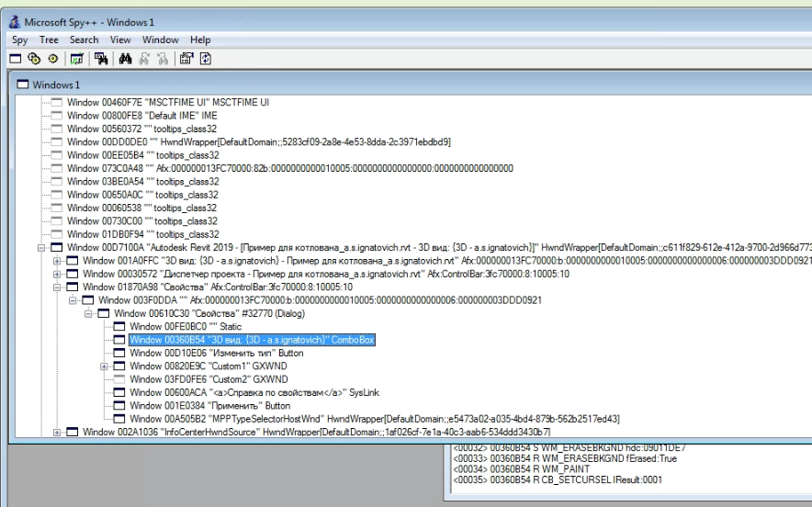Image resolution: width=812 pixels, height=507 pixels.
Task: Select Window 00060538 tooltips_class32 row
Action: pos(141,208)
